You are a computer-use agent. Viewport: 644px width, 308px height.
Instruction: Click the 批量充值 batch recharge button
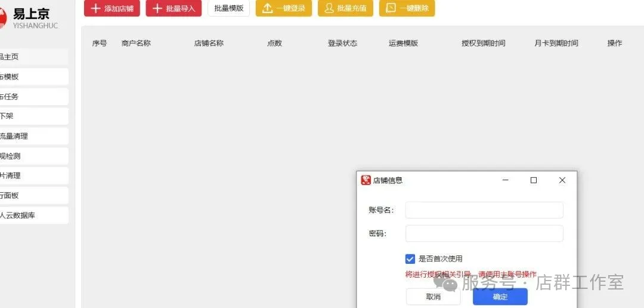click(345, 8)
